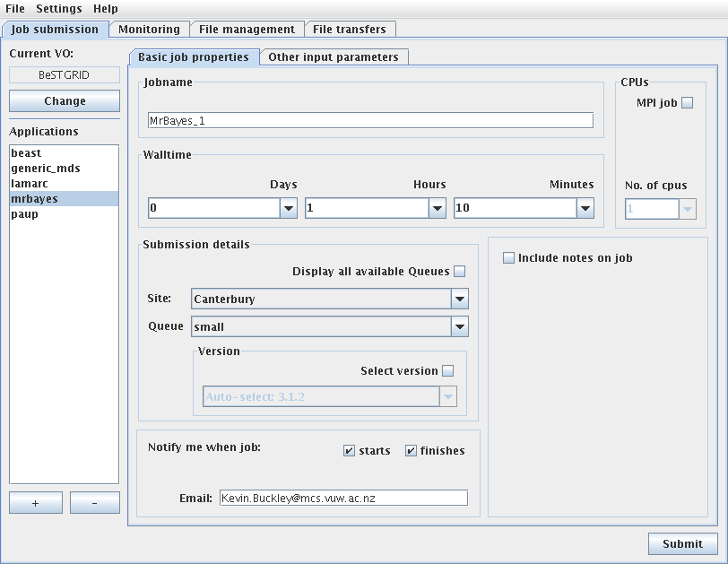Open the Minutes walltime dropdown
The height and width of the screenshot is (564, 728).
(x=585, y=208)
